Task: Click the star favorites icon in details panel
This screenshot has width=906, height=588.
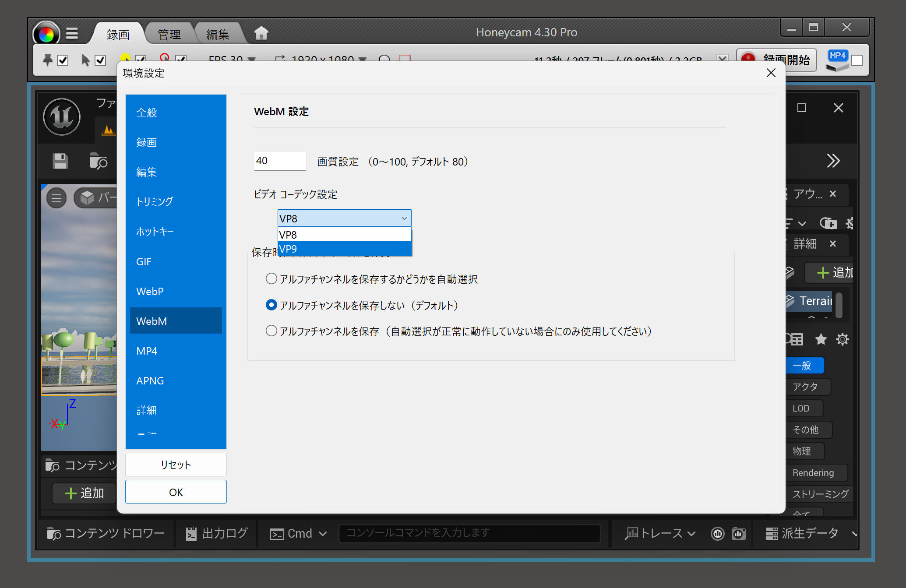Action: point(821,339)
